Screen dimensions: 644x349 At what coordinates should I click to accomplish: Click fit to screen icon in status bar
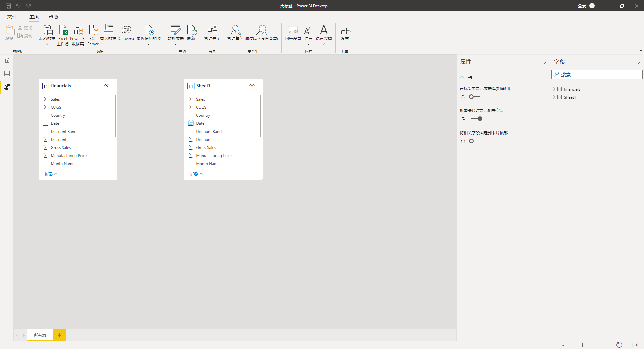pos(635,345)
